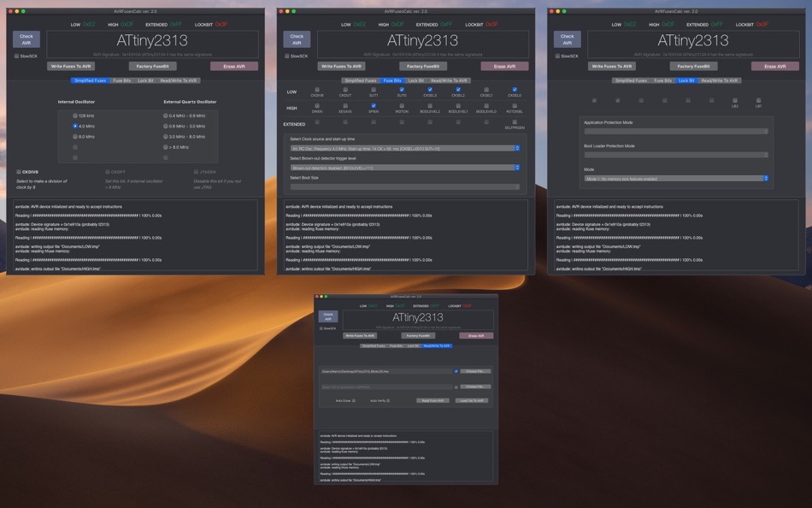Image resolution: width=812 pixels, height=508 pixels.
Task: Click Write Fuses To AVR in Fuse Bits window
Action: 341,67
